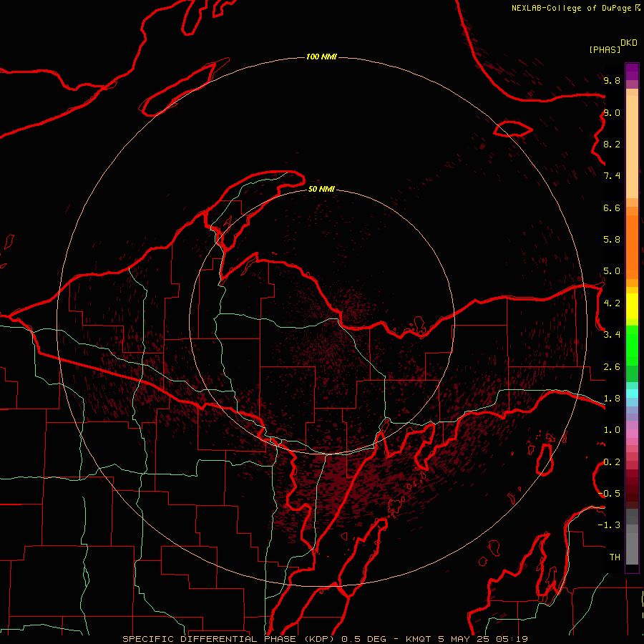644x644 pixels.
Task: Click the 8.2 scale value
Action: tap(612, 145)
